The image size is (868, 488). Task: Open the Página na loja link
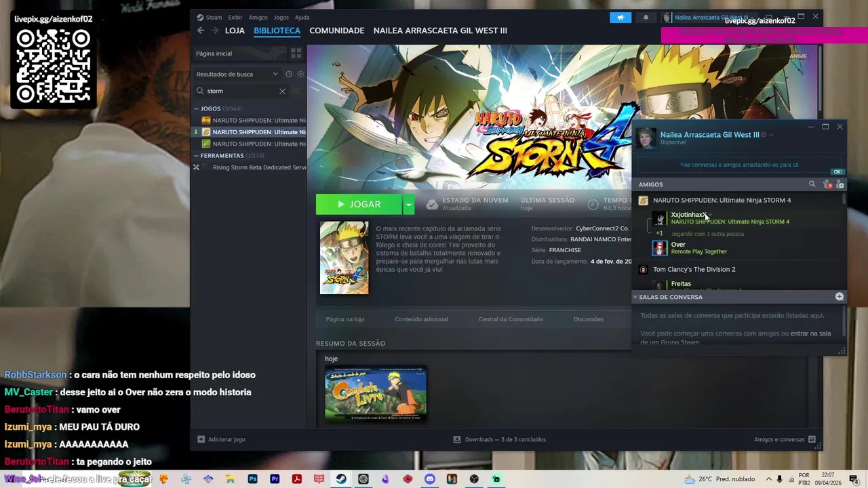coord(344,319)
